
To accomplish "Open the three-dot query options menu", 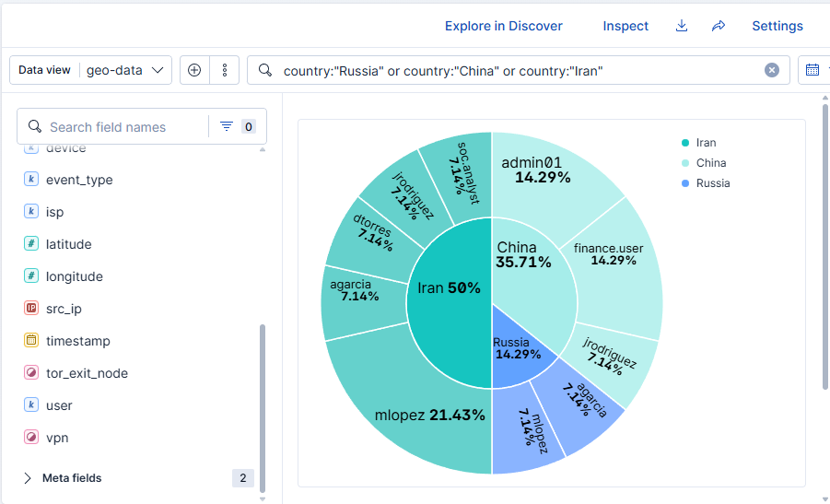I will (225, 70).
